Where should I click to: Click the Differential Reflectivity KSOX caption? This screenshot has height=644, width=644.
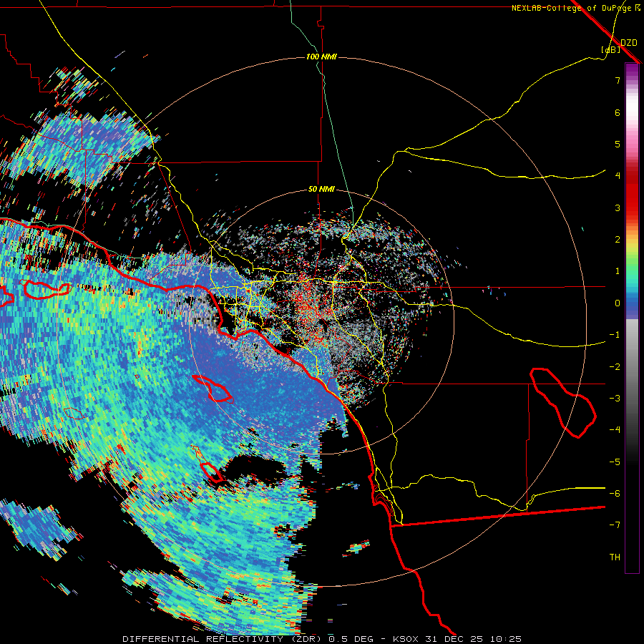pyautogui.click(x=322, y=639)
